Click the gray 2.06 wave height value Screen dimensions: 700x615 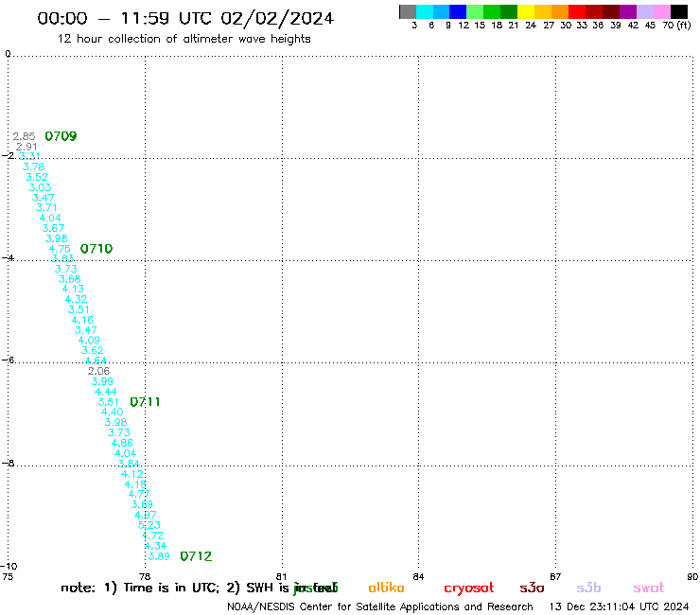[x=98, y=371]
